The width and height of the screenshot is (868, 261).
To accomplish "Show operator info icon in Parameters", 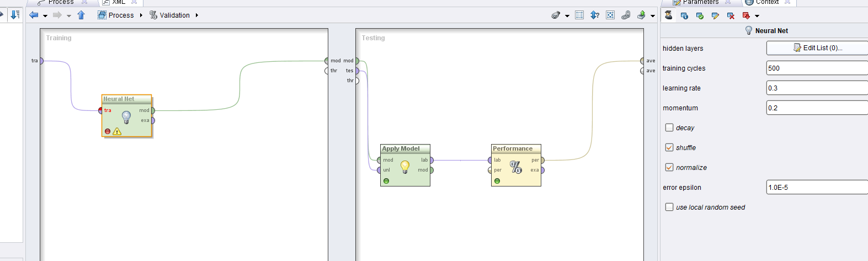I will pyautogui.click(x=684, y=15).
